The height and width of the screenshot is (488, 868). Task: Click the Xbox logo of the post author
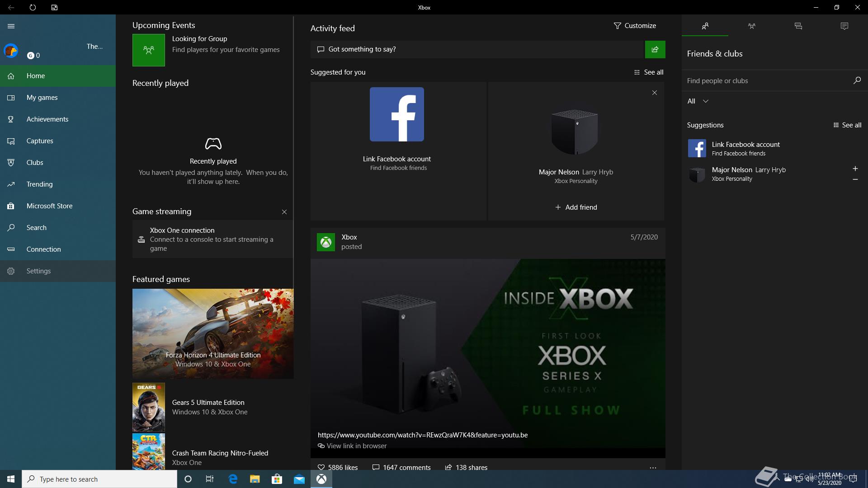click(325, 242)
